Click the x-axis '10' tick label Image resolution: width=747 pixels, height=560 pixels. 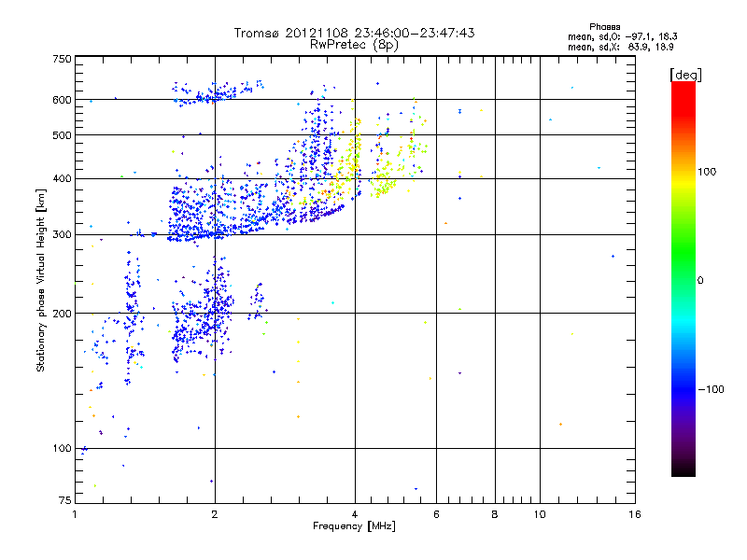540,514
